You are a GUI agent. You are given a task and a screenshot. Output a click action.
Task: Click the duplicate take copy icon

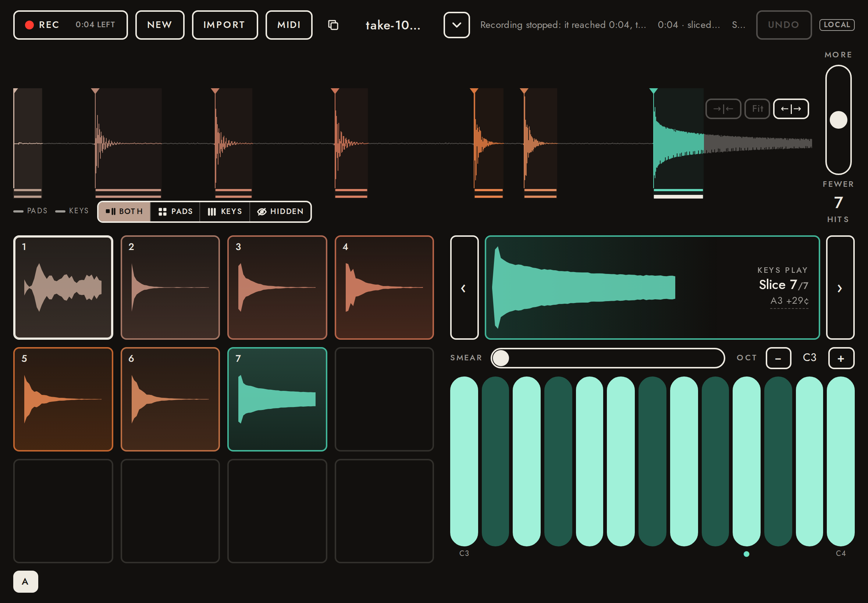(333, 25)
